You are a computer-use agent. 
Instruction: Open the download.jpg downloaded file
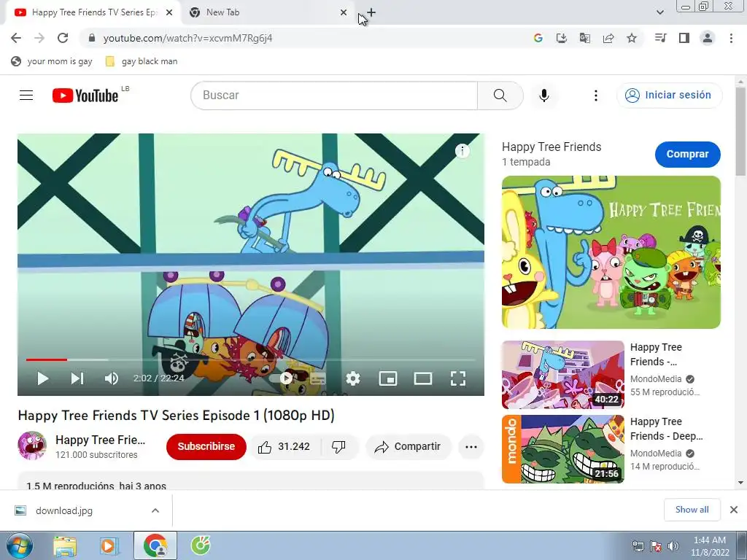(x=64, y=510)
